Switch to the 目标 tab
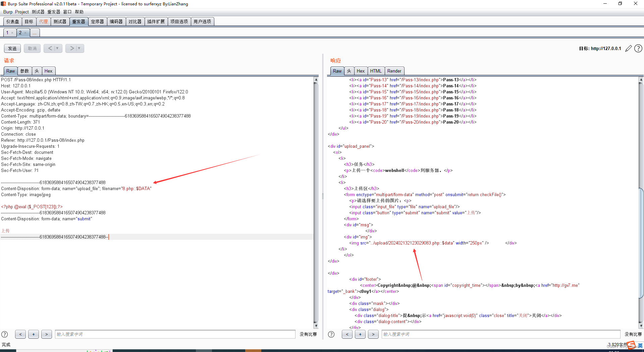 point(29,21)
